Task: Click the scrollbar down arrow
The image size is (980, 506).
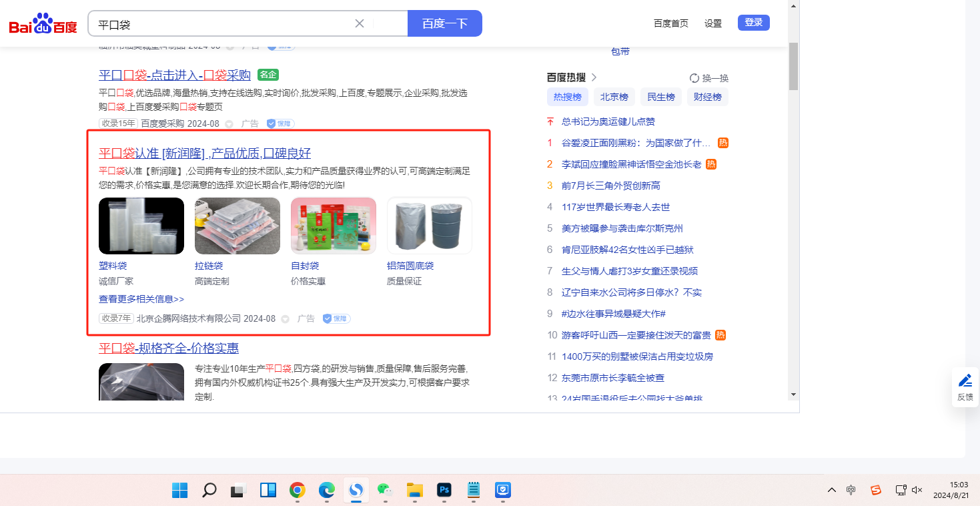Action: pyautogui.click(x=793, y=395)
